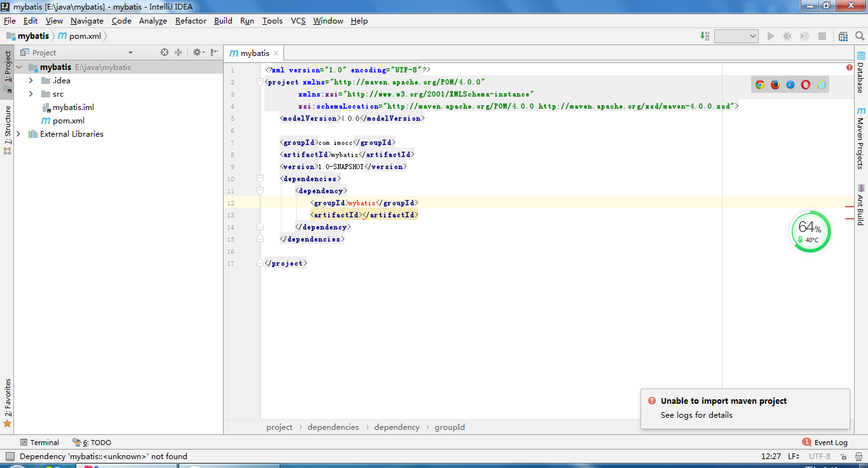868x468 pixels.
Task: Click the Make Project build icon
Action: click(705, 36)
